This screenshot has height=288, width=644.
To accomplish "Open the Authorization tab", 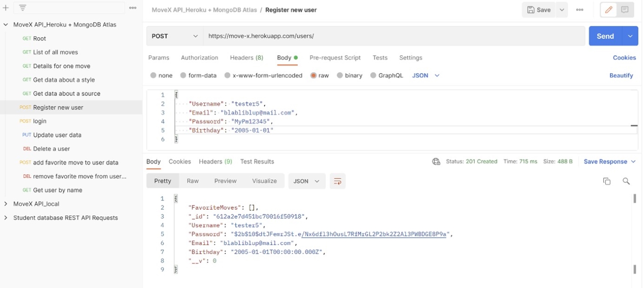I will pos(199,58).
